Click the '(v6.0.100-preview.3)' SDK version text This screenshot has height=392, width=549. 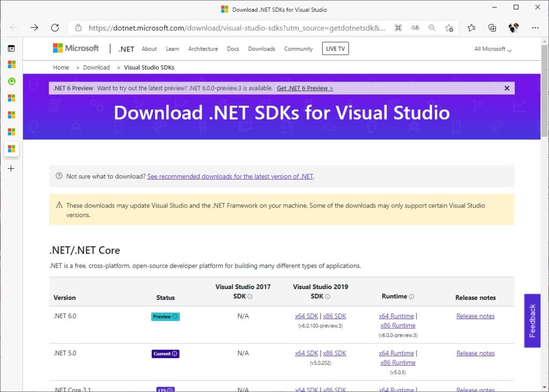pyautogui.click(x=321, y=326)
